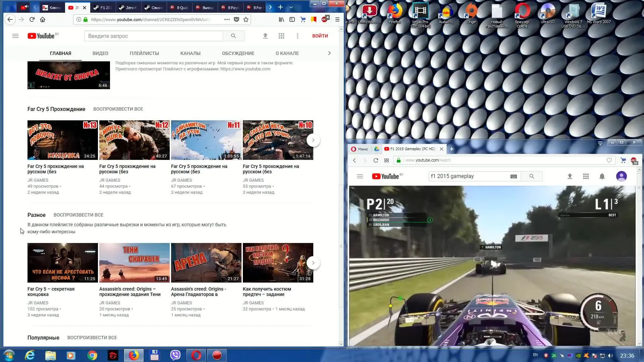
Task: Expand more channel tabs with the right chevron
Action: pos(329,53)
